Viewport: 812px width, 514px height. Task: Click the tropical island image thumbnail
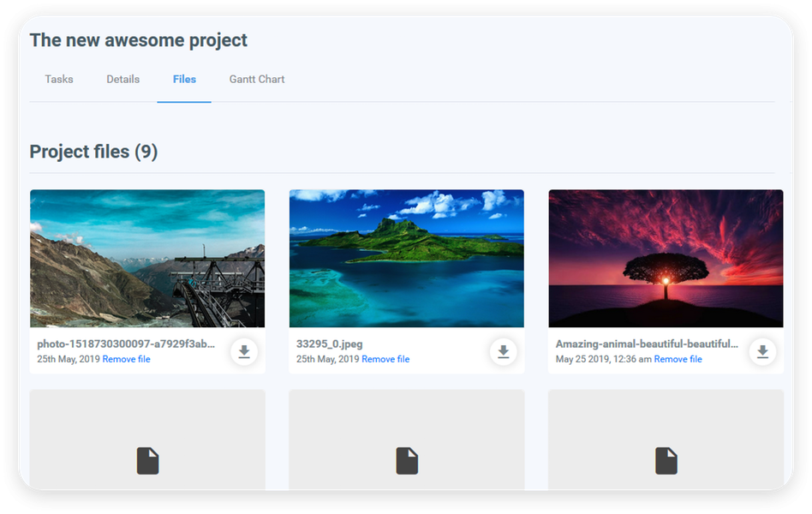pyautogui.click(x=406, y=258)
